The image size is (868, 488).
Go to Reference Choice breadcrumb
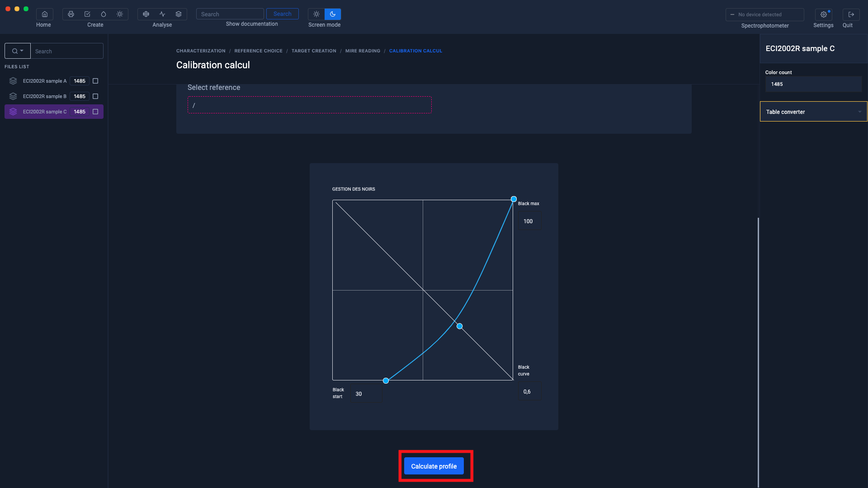pos(258,51)
